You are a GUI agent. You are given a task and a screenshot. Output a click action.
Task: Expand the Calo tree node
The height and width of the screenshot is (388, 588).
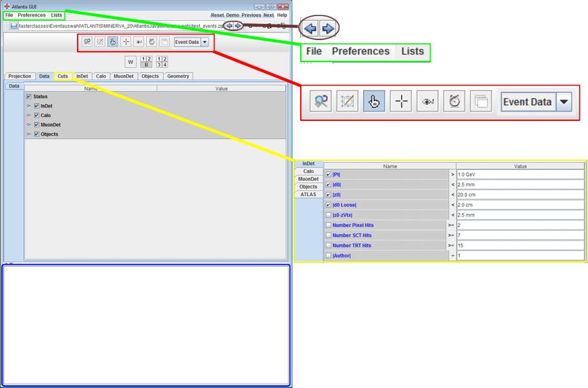click(x=29, y=116)
